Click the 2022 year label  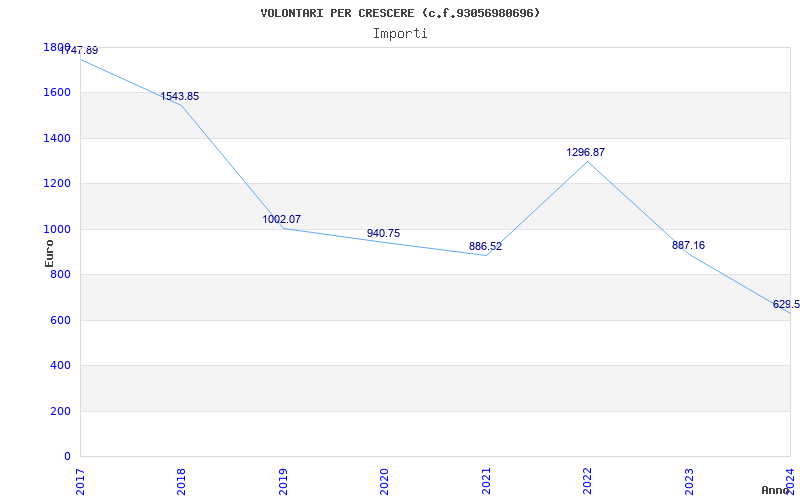pos(587,482)
